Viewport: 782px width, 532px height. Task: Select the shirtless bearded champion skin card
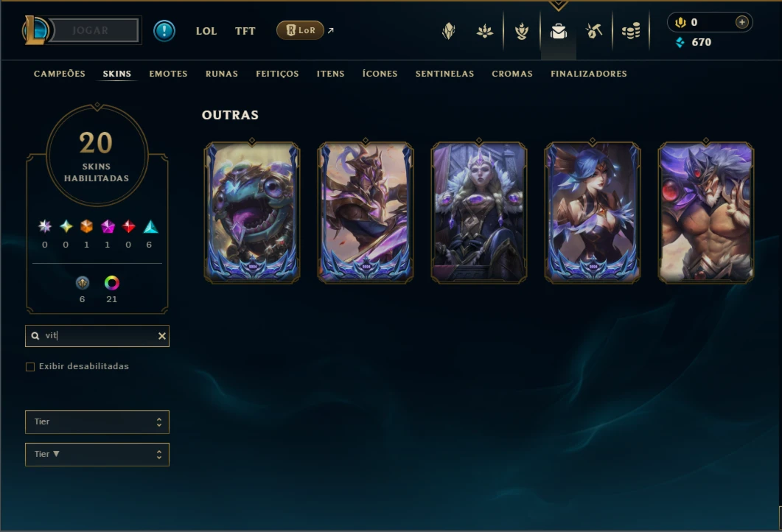pyautogui.click(x=705, y=213)
